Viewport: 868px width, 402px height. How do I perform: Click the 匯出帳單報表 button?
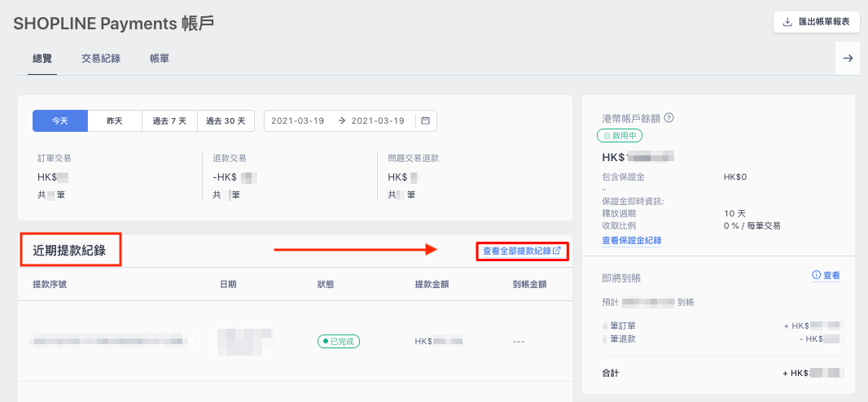[816, 23]
